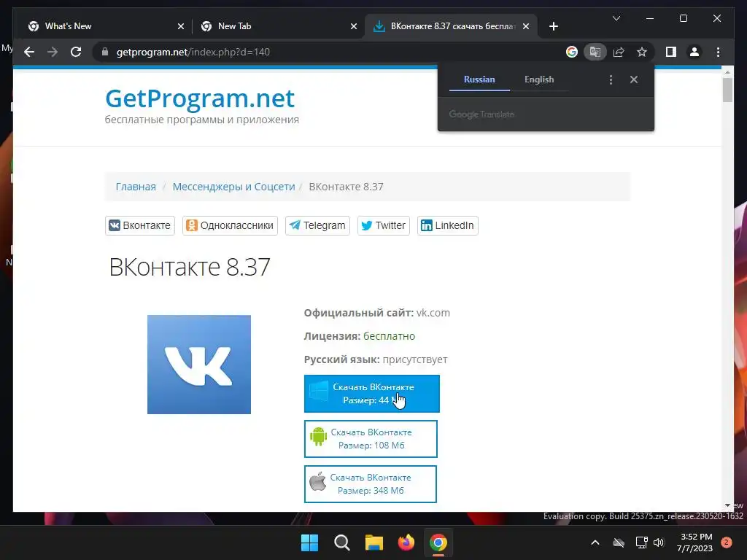Image resolution: width=747 pixels, height=560 pixels.
Task: Click the browser forward arrow
Action: click(53, 52)
